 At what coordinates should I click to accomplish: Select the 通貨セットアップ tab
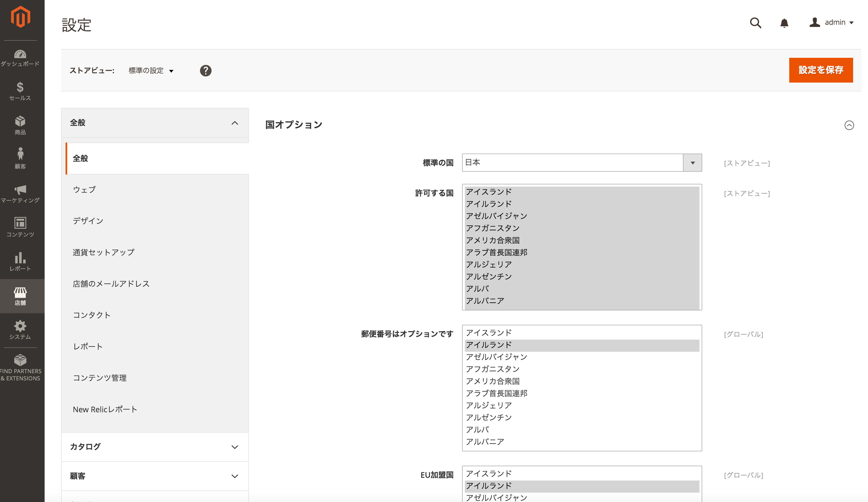click(x=157, y=252)
